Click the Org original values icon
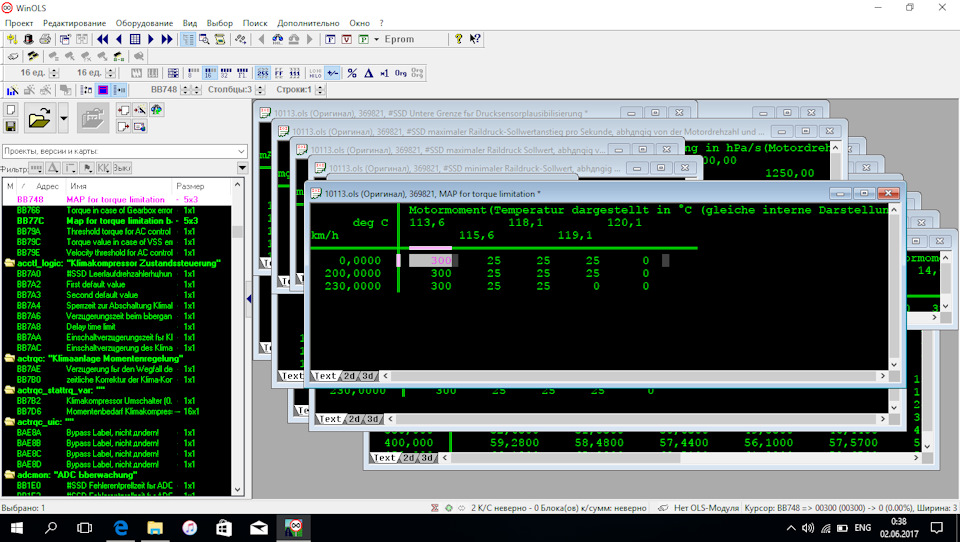This screenshot has width=960, height=542. (x=400, y=73)
